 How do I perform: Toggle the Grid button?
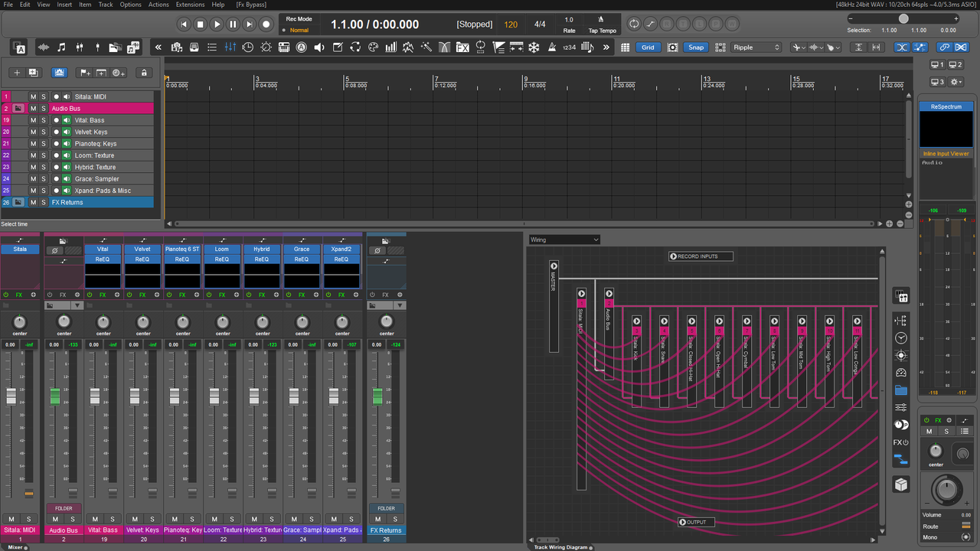648,47
